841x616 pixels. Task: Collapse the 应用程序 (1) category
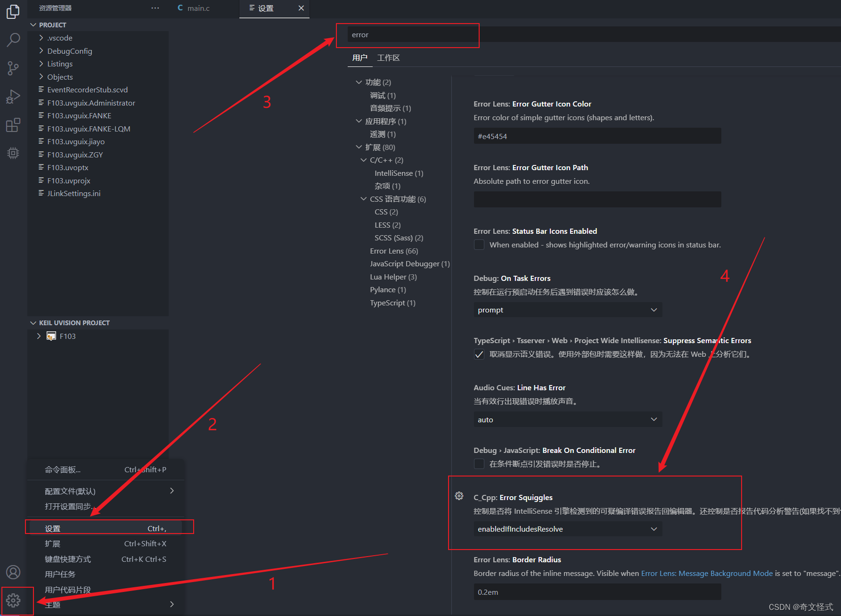[x=359, y=121]
